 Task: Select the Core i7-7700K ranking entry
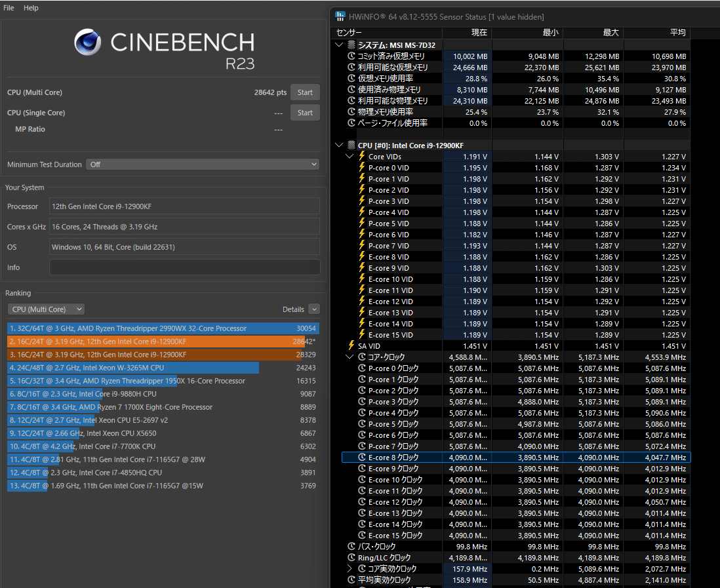(x=163, y=446)
